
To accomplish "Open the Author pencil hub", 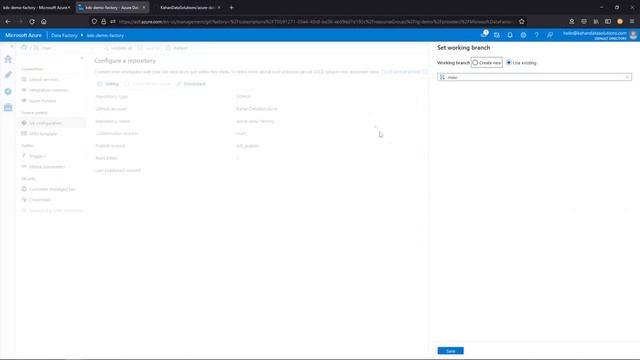I will 8,75.
